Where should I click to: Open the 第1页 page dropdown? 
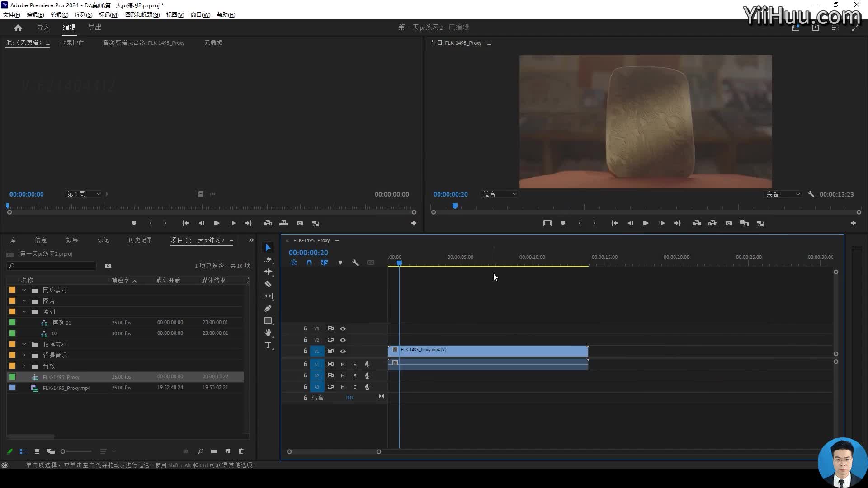pos(84,194)
